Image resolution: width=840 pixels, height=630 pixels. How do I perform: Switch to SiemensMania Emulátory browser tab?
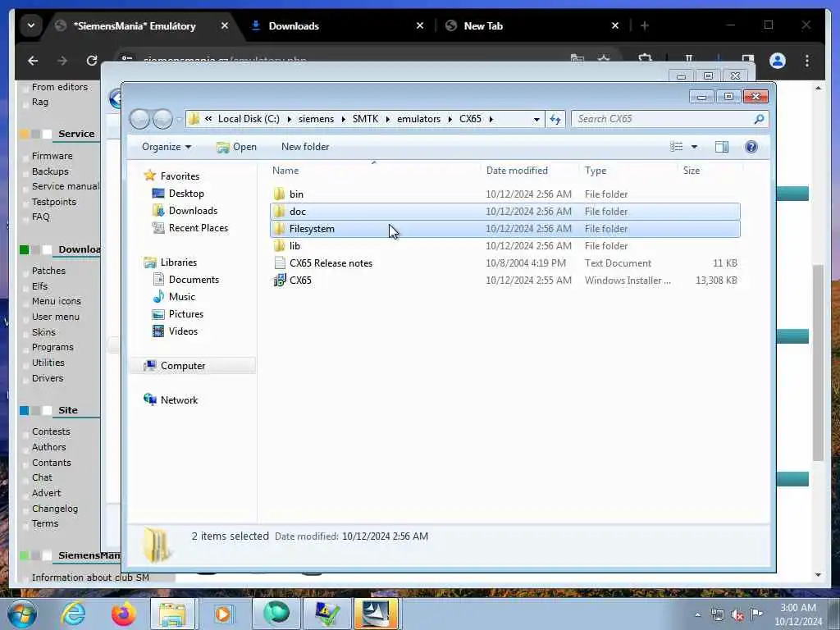(143, 25)
